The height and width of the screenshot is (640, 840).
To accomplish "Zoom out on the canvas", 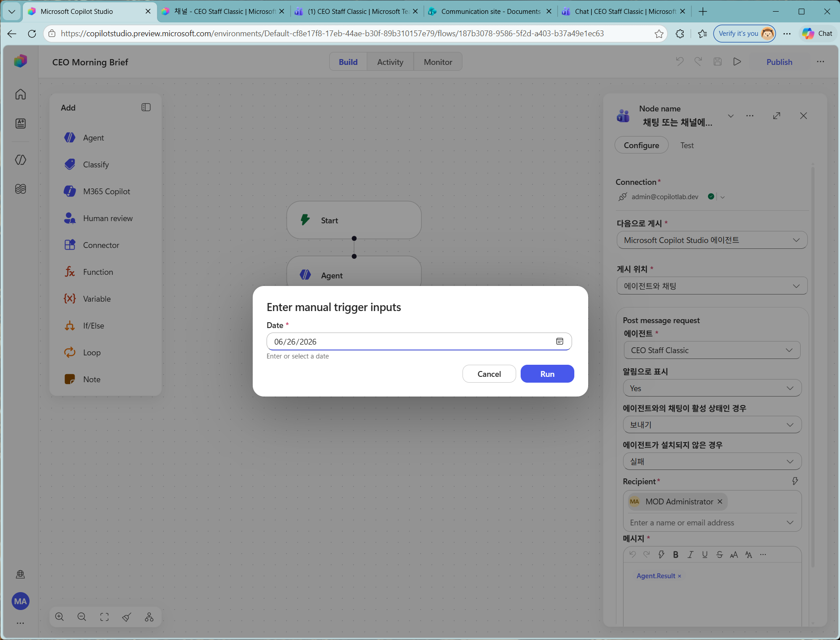I will pyautogui.click(x=82, y=617).
